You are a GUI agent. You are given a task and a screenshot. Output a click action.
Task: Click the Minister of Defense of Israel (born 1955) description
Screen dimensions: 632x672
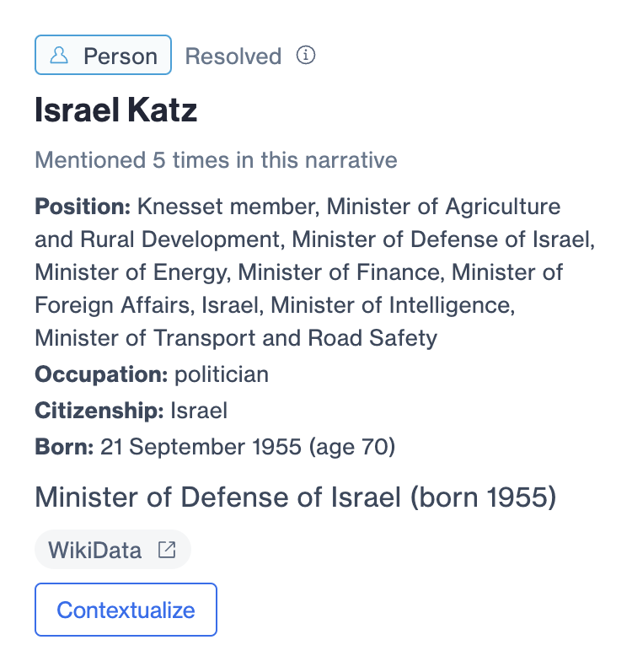[296, 497]
